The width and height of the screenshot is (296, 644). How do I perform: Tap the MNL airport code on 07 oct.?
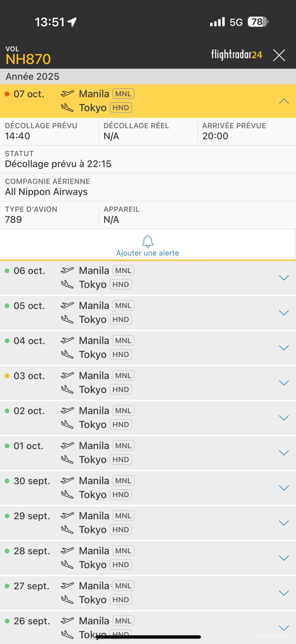123,94
